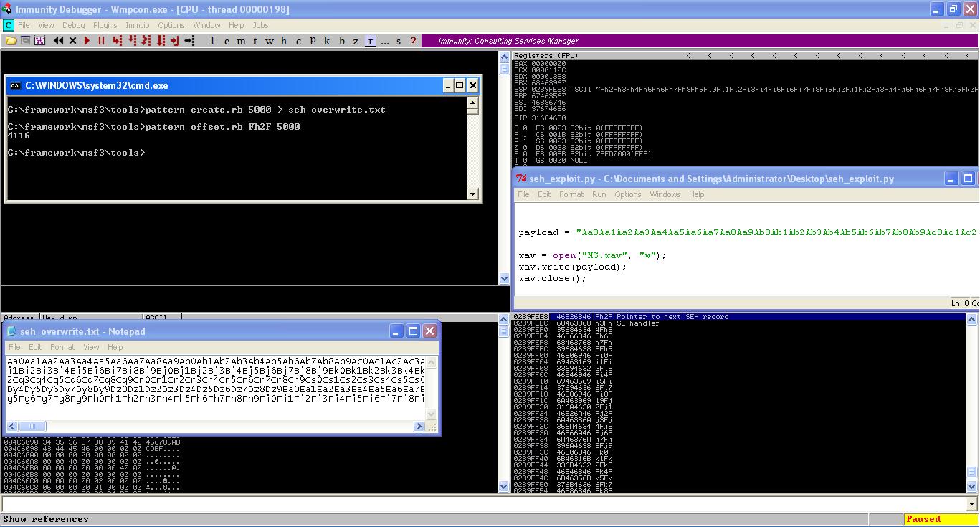Open Format menu in seh_exploit.py editor
The height and width of the screenshot is (527, 980).
pos(571,194)
